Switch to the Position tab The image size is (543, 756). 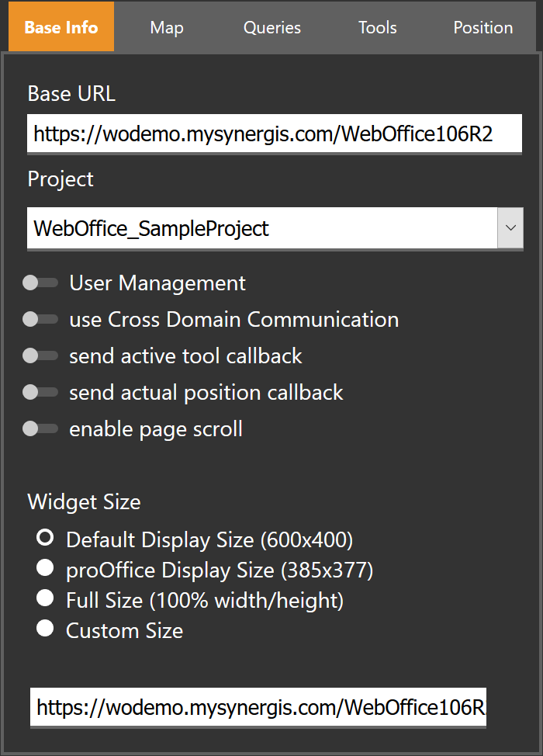(482, 27)
